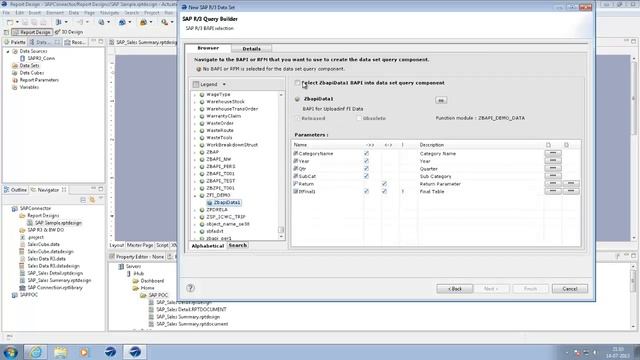The height and width of the screenshot is (360, 640).
Task: Select ZbapiData1 BAPI in tree
Action: point(223,202)
